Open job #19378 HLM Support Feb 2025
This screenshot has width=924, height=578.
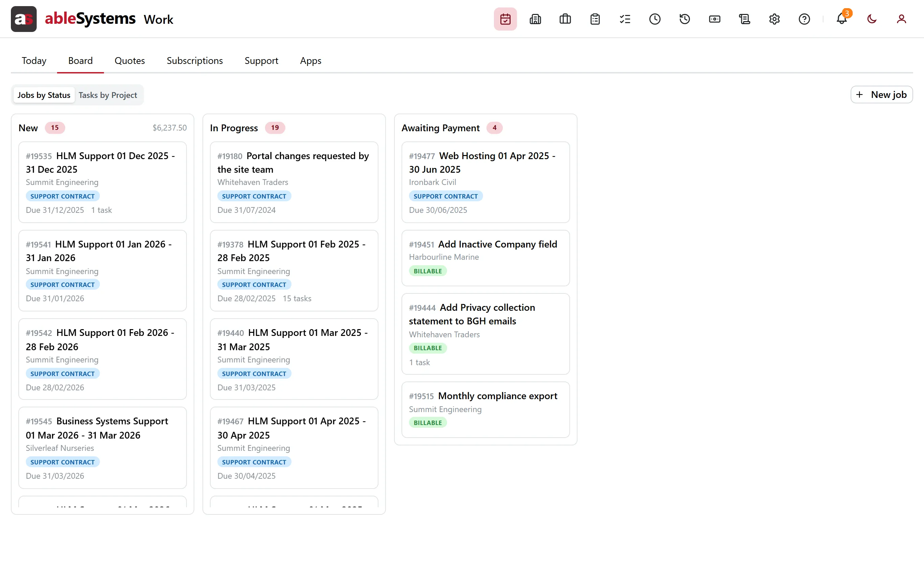tap(294, 271)
